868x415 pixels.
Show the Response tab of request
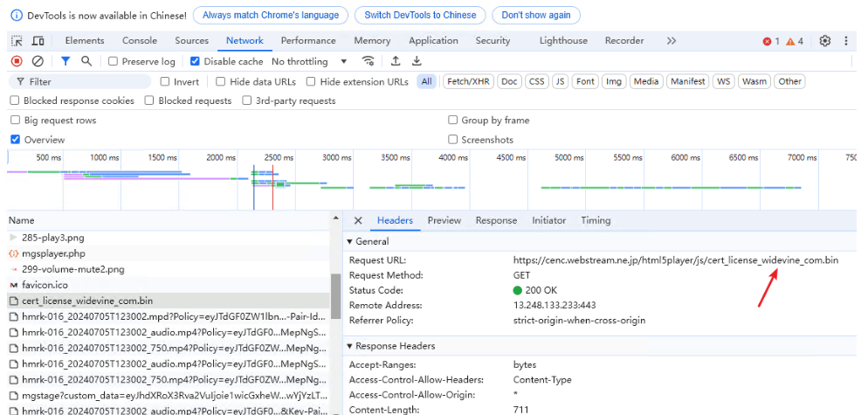[x=496, y=220]
